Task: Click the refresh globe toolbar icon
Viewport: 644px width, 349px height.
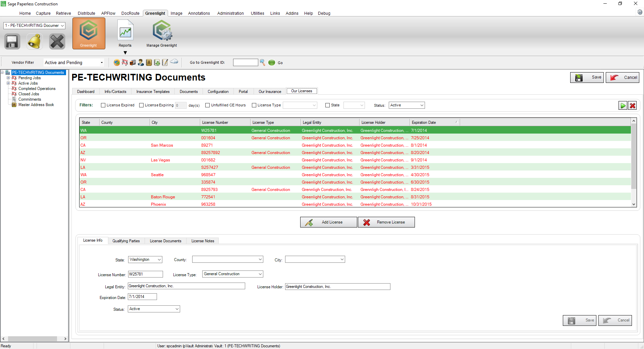Action: click(117, 62)
